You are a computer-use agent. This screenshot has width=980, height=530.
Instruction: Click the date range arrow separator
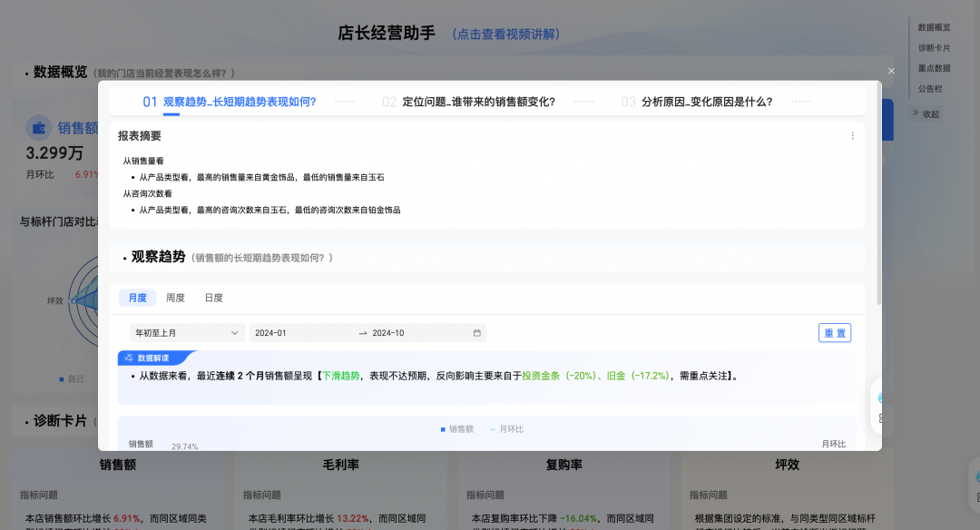(x=363, y=333)
